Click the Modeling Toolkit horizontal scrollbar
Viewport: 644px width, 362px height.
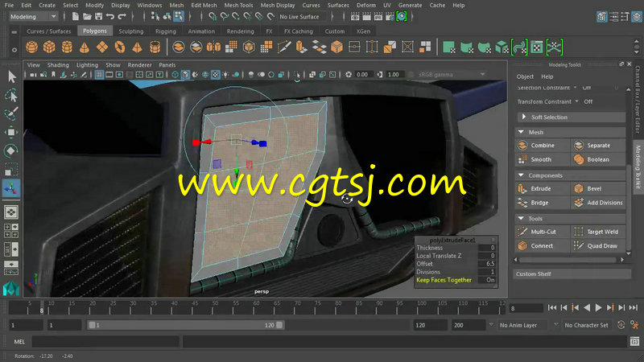[x=569, y=260]
